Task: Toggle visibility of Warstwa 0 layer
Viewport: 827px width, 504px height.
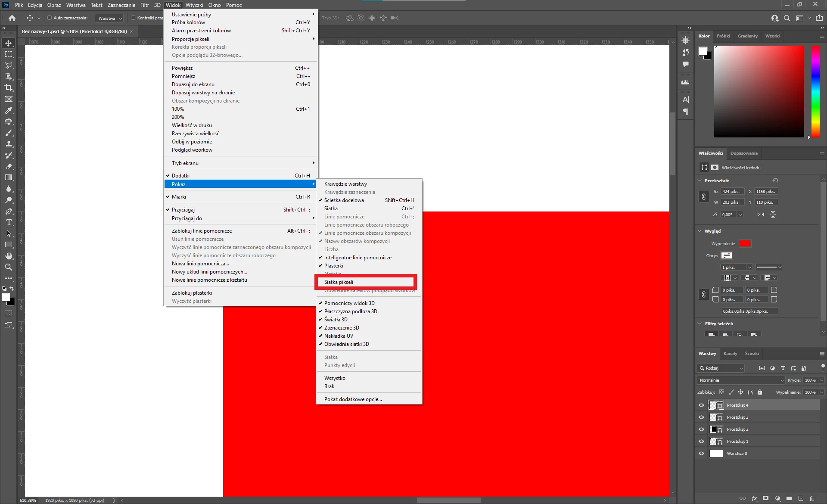Action: click(x=701, y=454)
